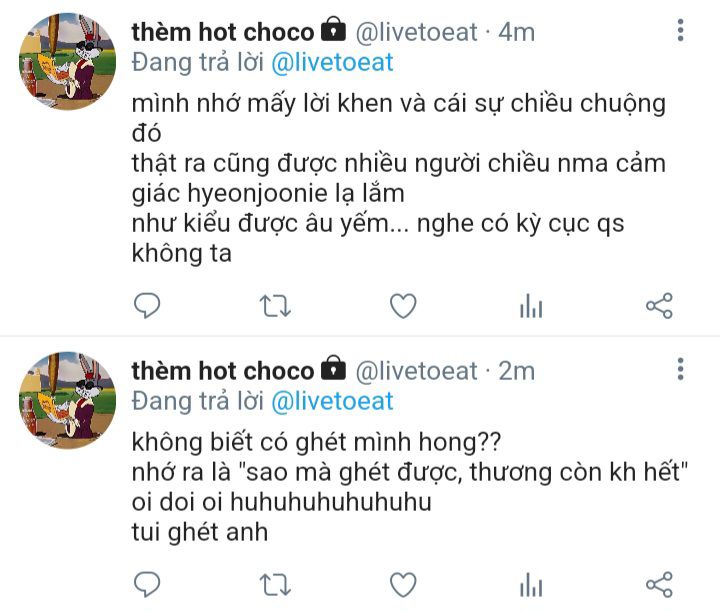View analytics of the first tweet
This screenshot has width=720, height=612.
point(531,306)
